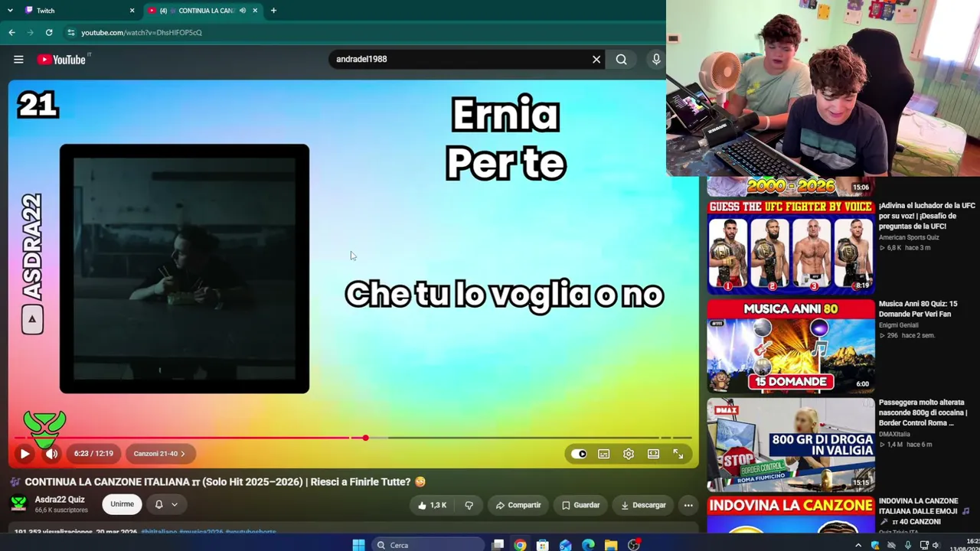Show hidden system tray icons
980x551 pixels.
(858, 545)
